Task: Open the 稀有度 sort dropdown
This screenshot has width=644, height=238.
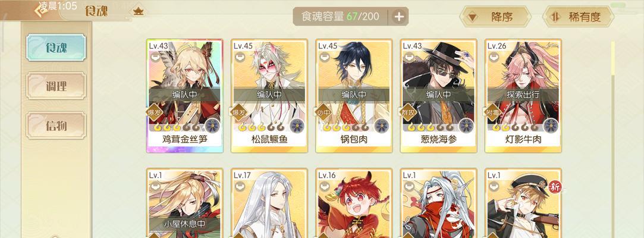Action: [x=578, y=17]
